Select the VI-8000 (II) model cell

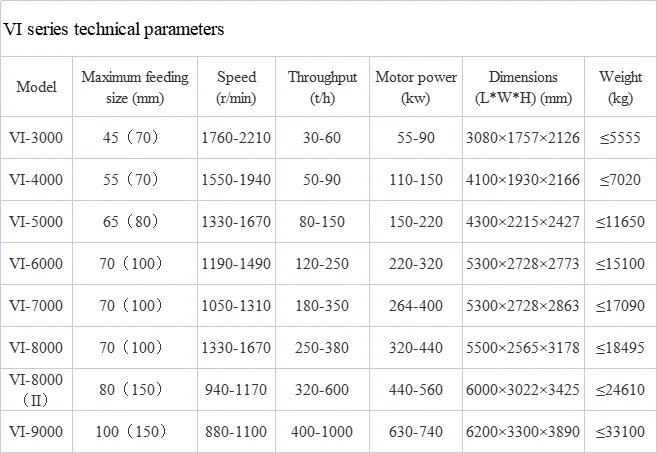[36, 390]
